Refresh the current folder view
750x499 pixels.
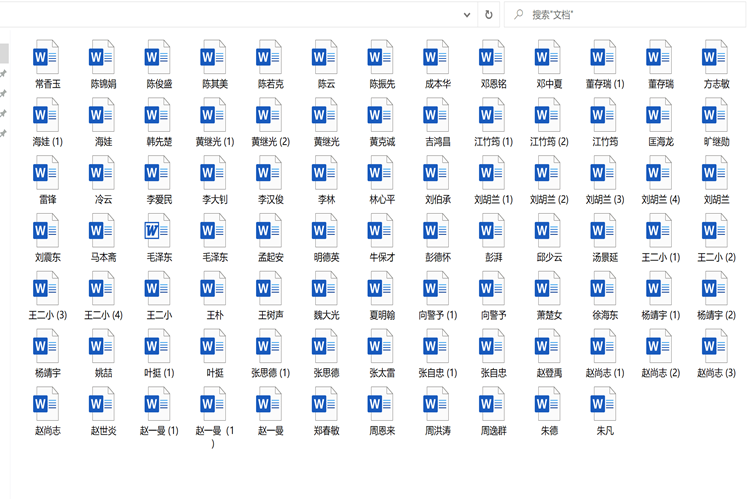(x=489, y=15)
